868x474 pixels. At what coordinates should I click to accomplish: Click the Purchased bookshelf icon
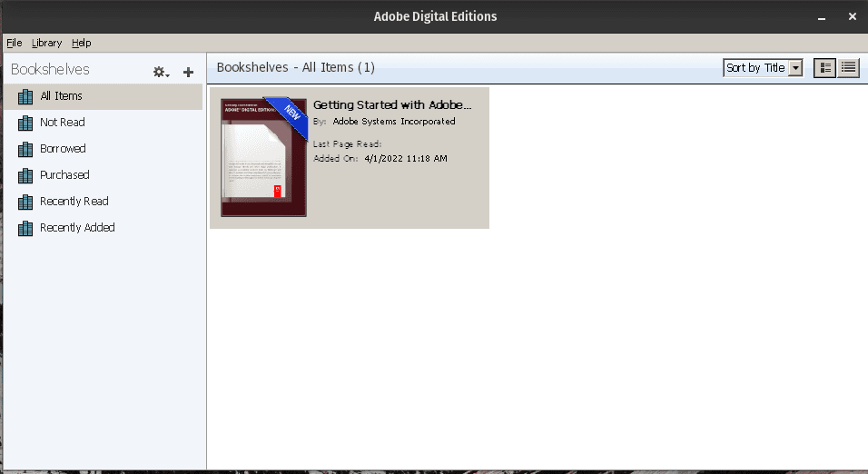tap(25, 175)
